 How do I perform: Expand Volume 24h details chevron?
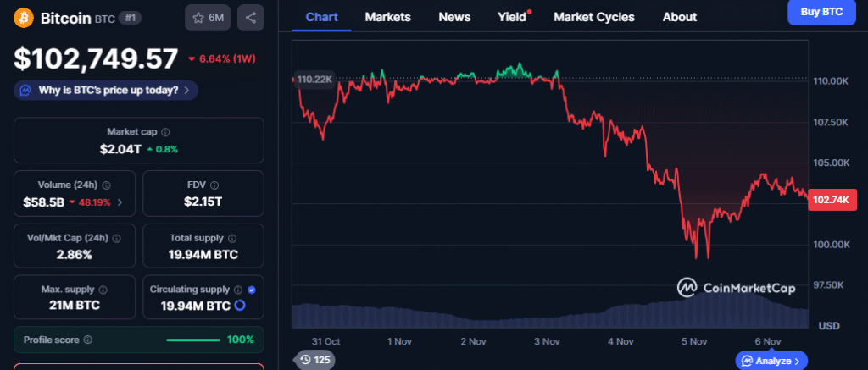coord(120,202)
